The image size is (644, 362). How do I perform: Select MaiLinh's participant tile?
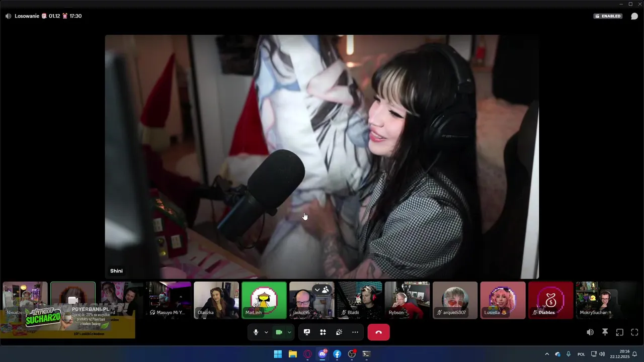tap(264, 300)
